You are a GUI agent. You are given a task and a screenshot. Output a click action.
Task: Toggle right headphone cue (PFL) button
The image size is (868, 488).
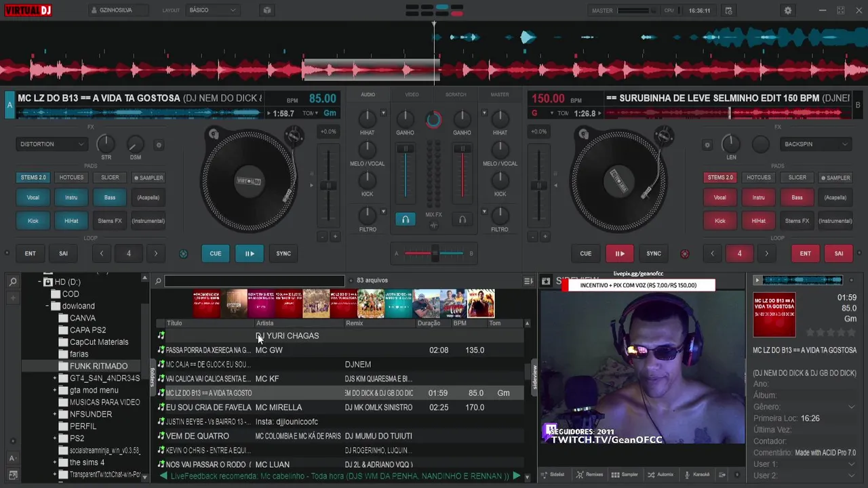[462, 220]
